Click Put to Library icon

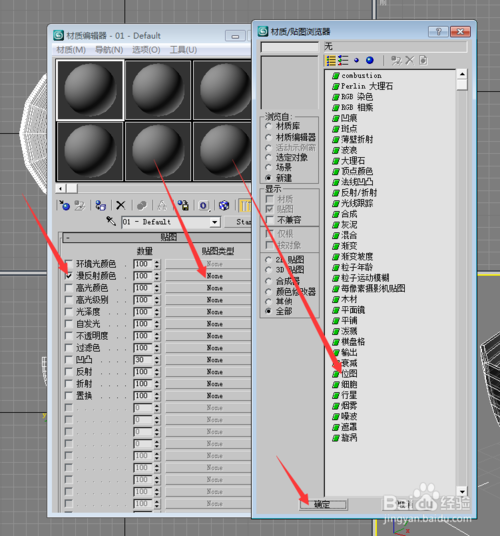click(183, 205)
